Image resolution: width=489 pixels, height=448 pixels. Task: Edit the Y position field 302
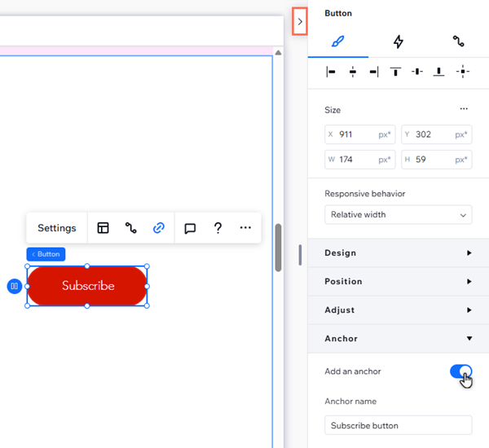[x=437, y=134]
